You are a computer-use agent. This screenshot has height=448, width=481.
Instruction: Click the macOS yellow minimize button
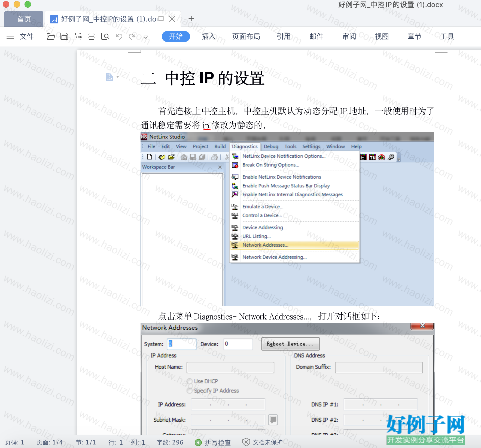click(17, 4)
